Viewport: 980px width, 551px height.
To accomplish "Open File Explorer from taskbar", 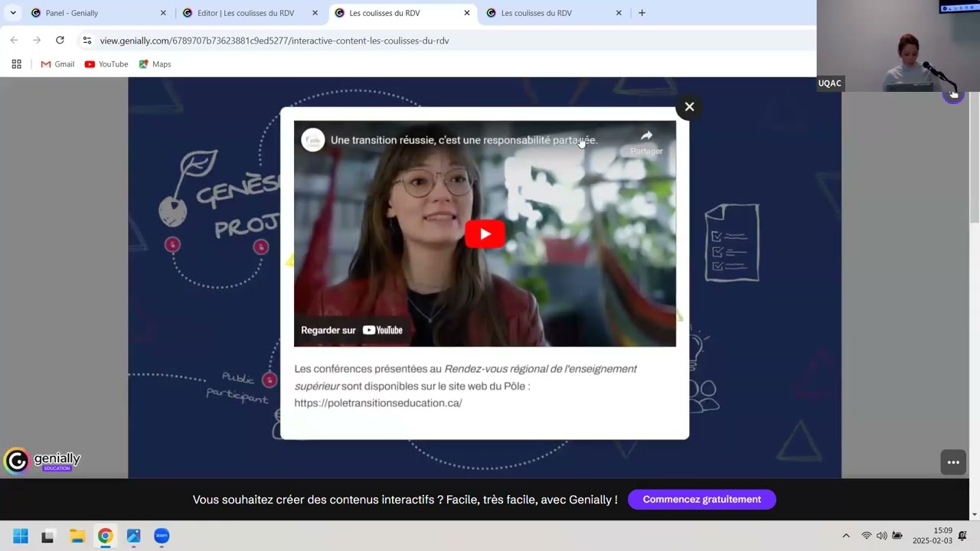I will 77,536.
